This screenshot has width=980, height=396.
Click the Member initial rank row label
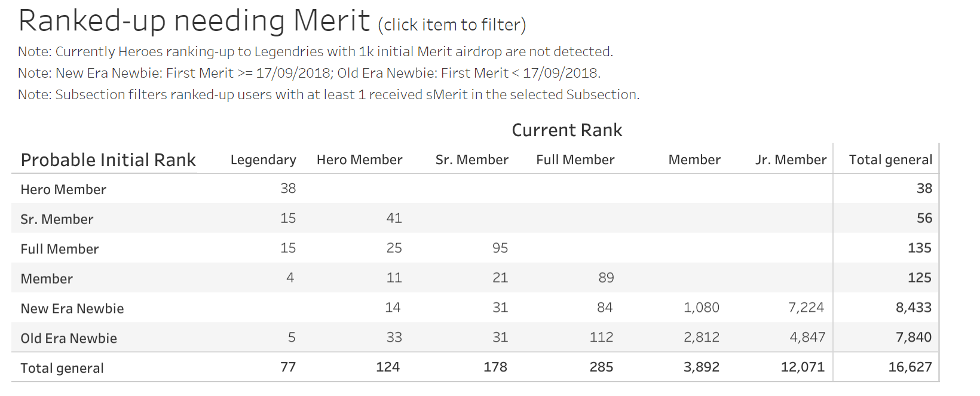click(47, 279)
